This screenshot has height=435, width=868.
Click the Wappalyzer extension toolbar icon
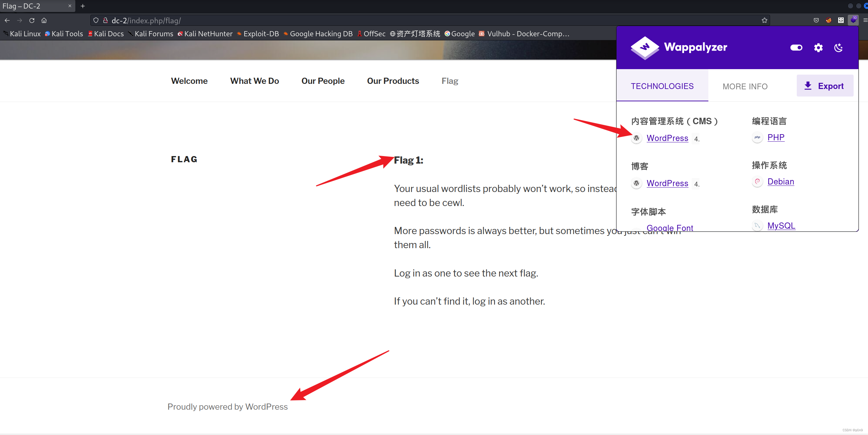point(853,20)
